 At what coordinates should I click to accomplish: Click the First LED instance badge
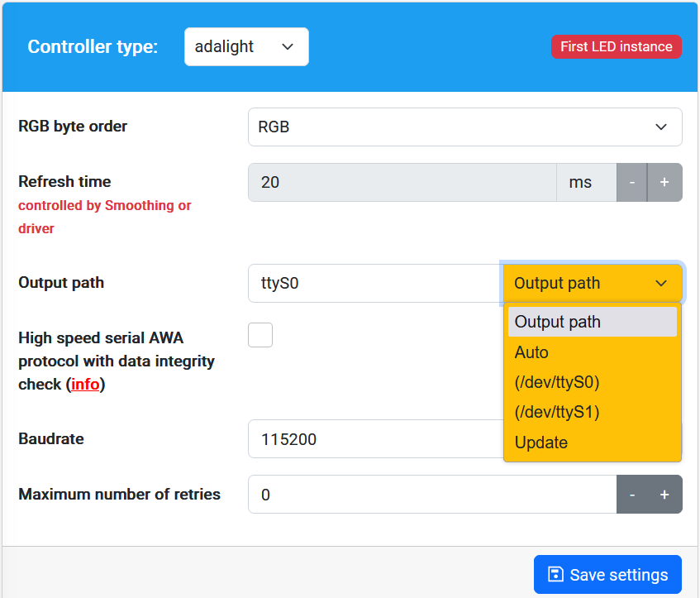pos(617,47)
